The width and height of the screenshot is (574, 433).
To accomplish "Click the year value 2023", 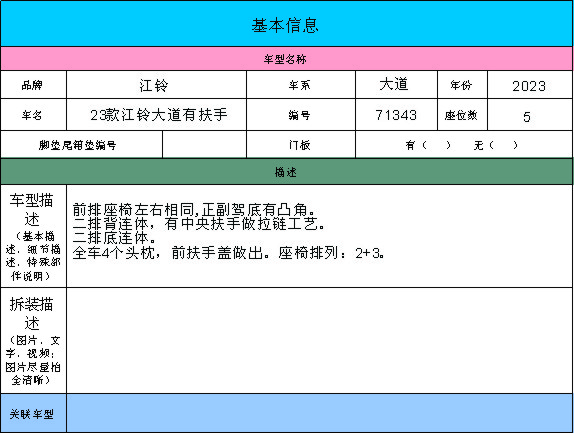I will pos(530,85).
